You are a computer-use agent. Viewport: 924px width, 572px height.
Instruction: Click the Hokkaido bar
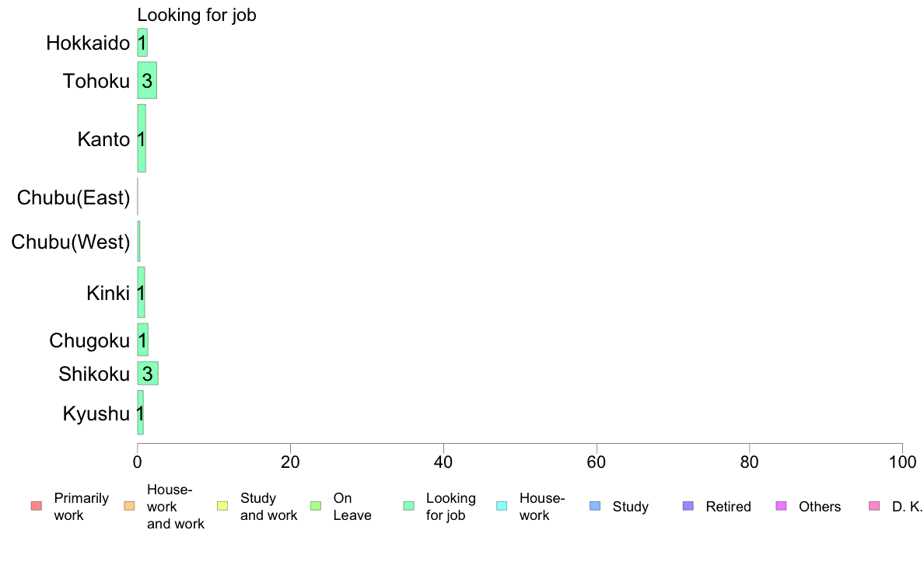(x=142, y=43)
